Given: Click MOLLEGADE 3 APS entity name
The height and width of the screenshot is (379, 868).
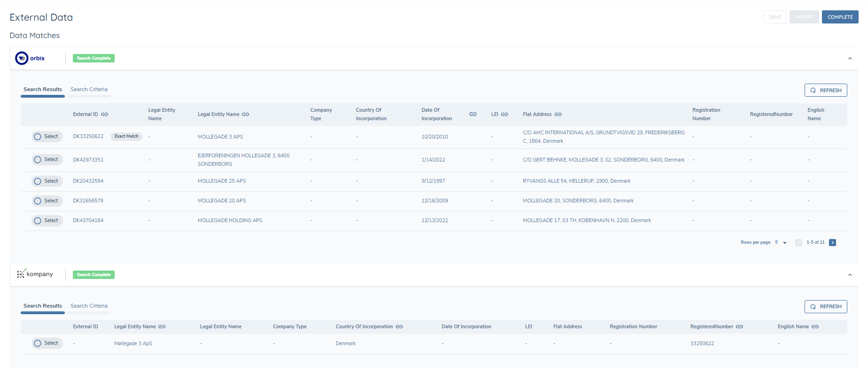Looking at the screenshot, I should [x=220, y=137].
